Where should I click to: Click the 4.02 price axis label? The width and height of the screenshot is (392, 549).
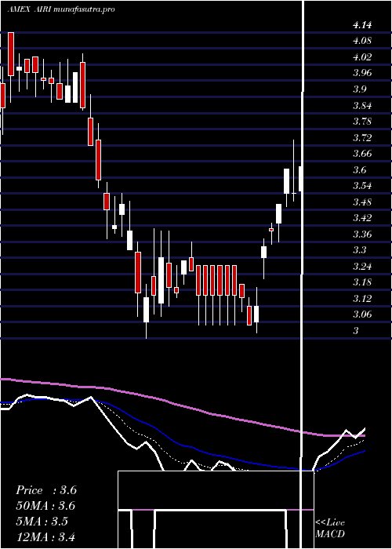pos(362,57)
